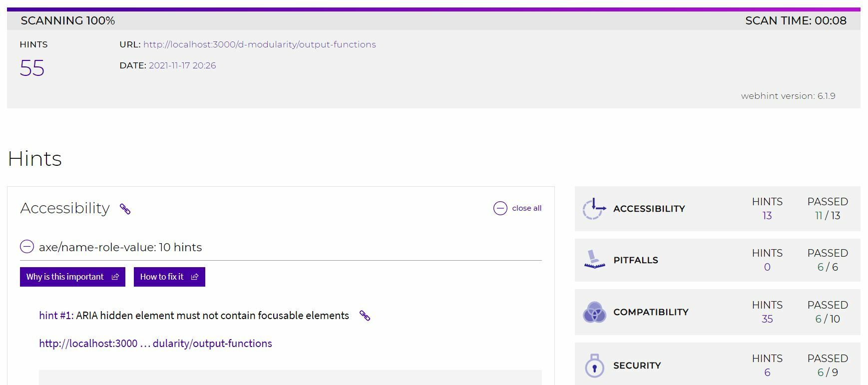Click Compatibility hints count 35
The width and height of the screenshot is (868, 385).
(x=767, y=319)
